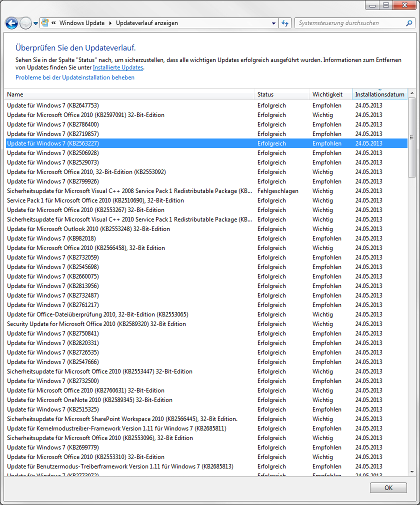Viewport: 420px width, 505px height.
Task: Select Update für Windows 7 (KB2506928)
Action: [207, 153]
